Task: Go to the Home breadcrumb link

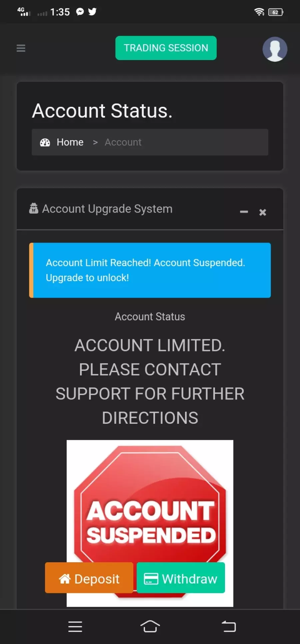Action: click(x=70, y=142)
